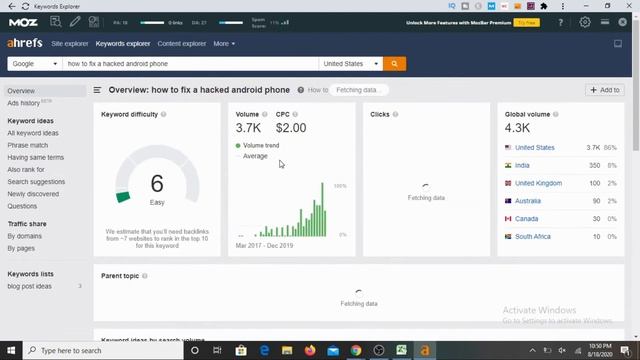Open All keyword ideas
Screen dimensions: 640x360
(x=33, y=133)
